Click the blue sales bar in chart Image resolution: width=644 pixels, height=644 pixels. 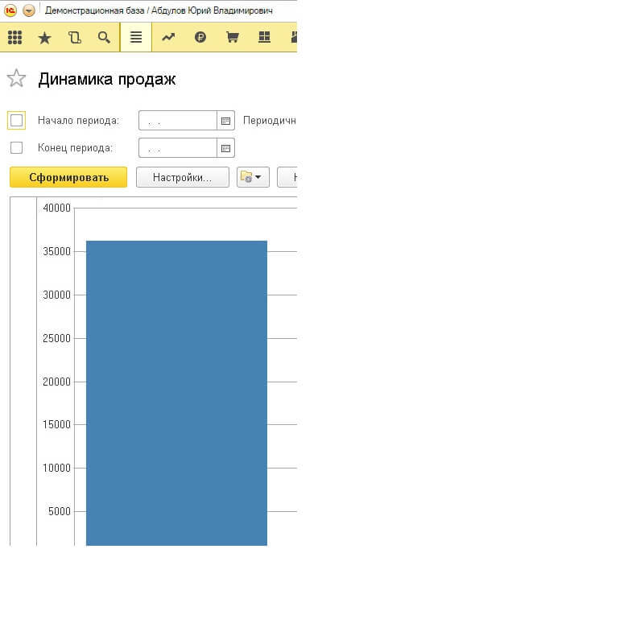176,393
